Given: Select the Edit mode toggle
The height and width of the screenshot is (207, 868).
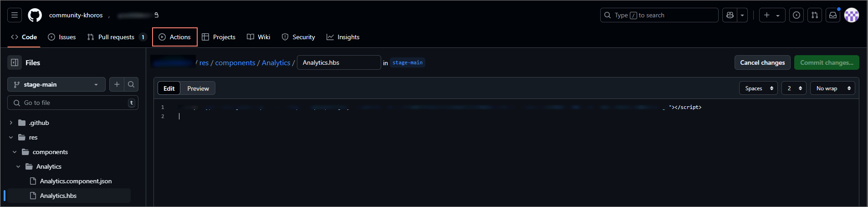Looking at the screenshot, I should [x=169, y=88].
